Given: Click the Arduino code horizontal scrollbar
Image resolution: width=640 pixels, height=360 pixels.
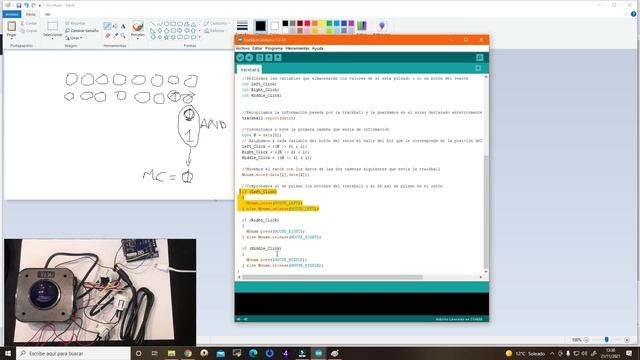Looking at the screenshot, I should click(x=333, y=277).
